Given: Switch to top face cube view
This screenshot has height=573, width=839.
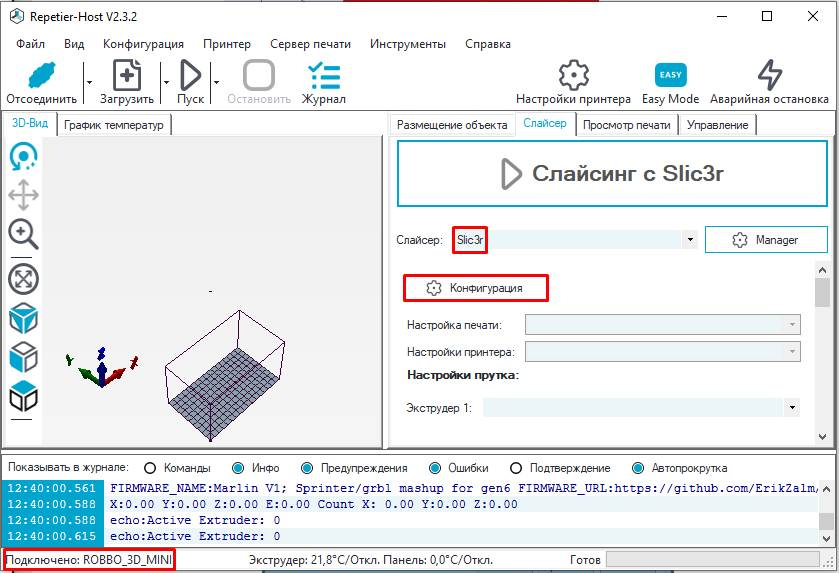Looking at the screenshot, I should pos(24,396).
